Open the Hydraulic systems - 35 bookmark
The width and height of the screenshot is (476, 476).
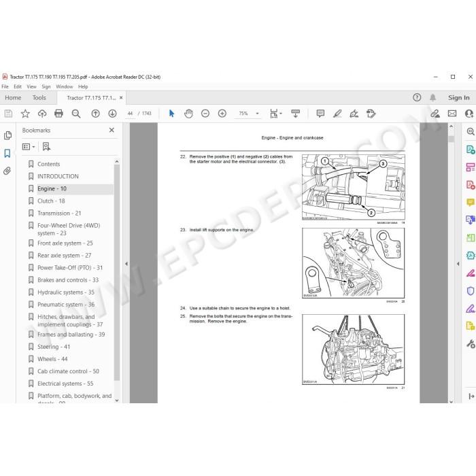click(x=66, y=292)
